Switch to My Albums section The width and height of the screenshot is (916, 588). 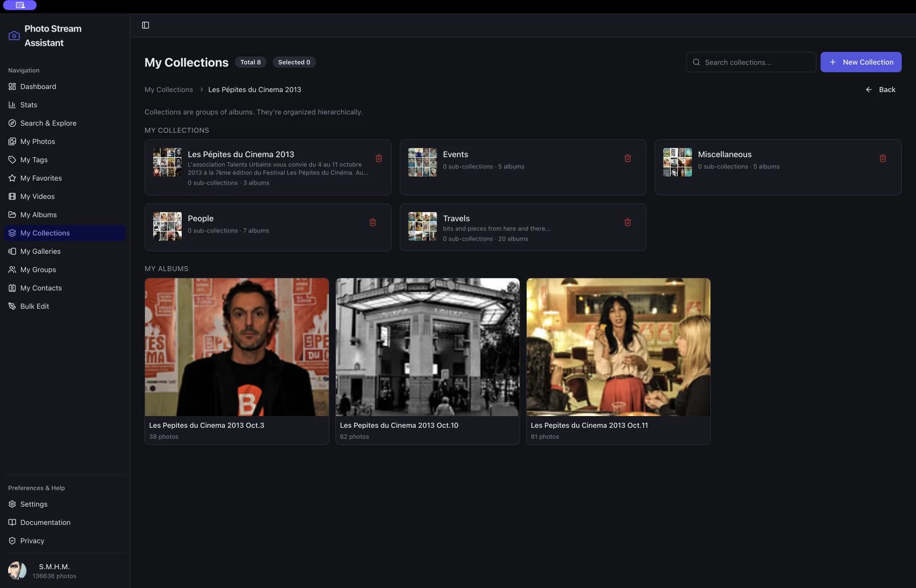[38, 215]
